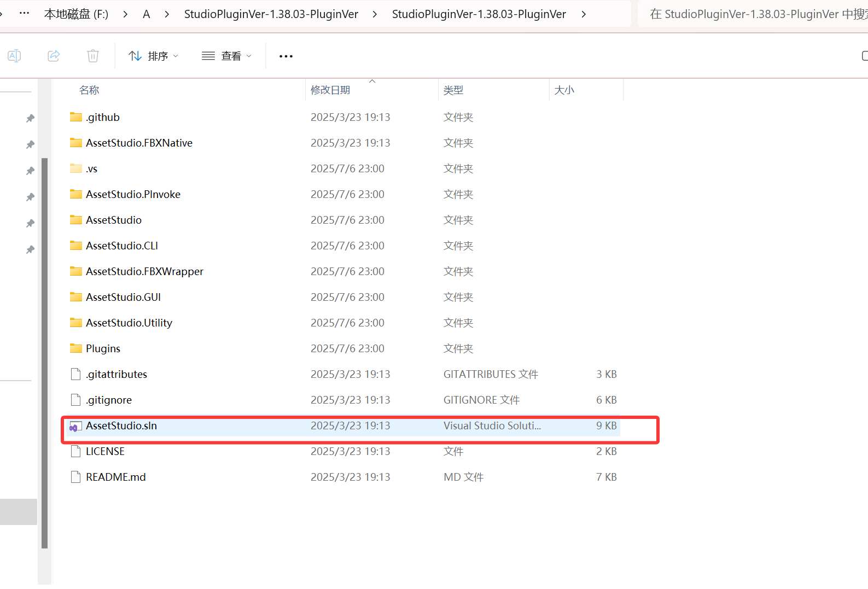Click file name .github
The image size is (868, 589).
[103, 117]
